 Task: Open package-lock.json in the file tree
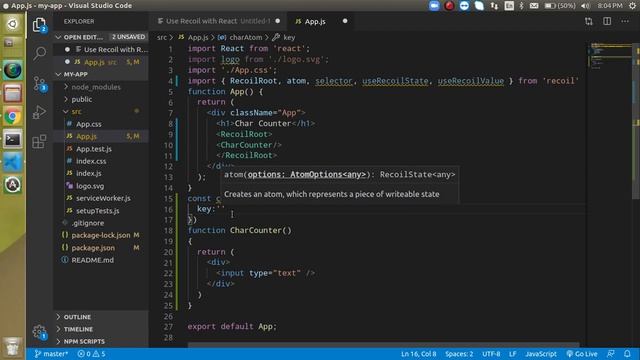point(101,235)
